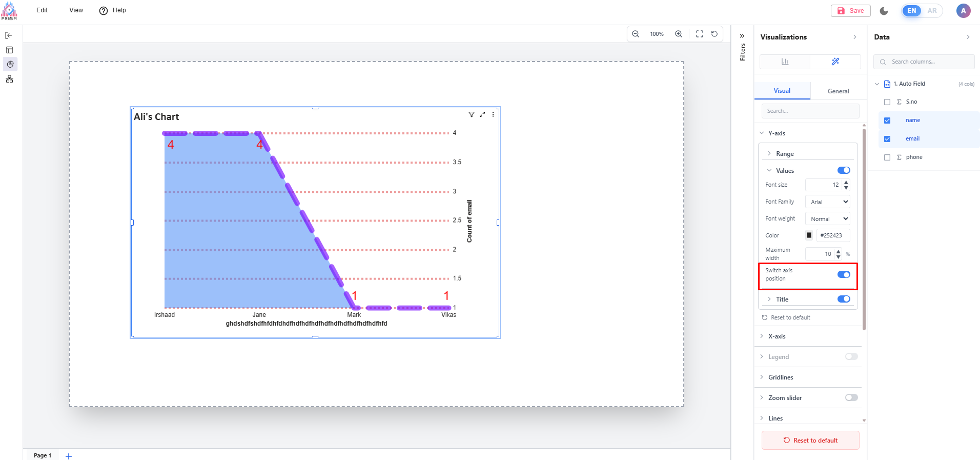Open the Edit menu

42,10
